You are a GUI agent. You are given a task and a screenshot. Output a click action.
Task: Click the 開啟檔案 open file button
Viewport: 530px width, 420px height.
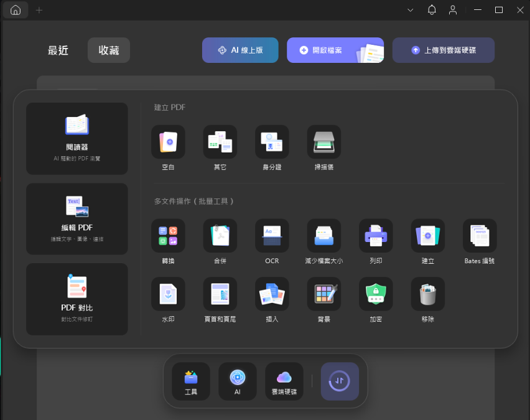pyautogui.click(x=335, y=50)
